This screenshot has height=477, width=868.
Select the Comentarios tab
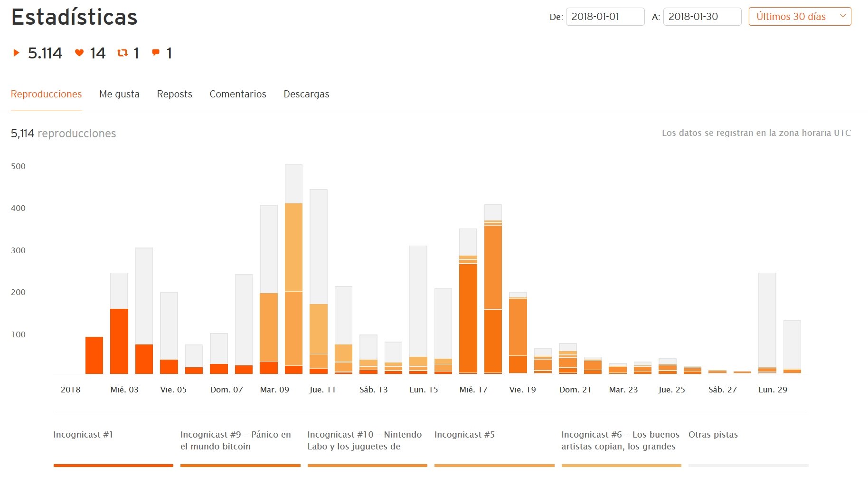click(237, 94)
